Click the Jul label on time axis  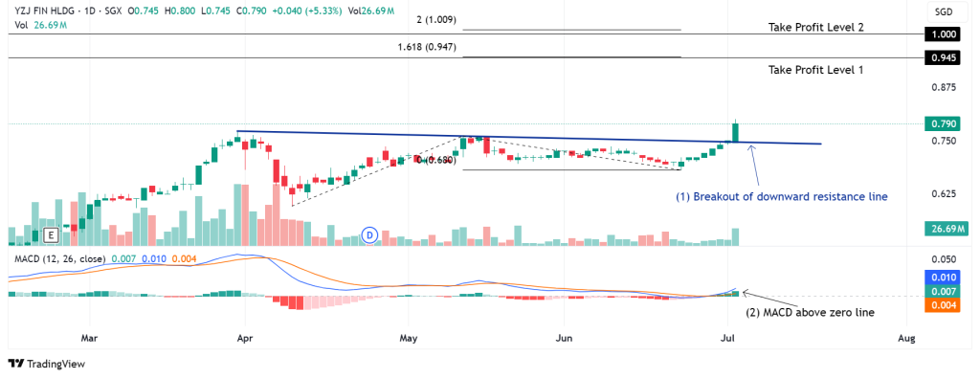point(727,338)
